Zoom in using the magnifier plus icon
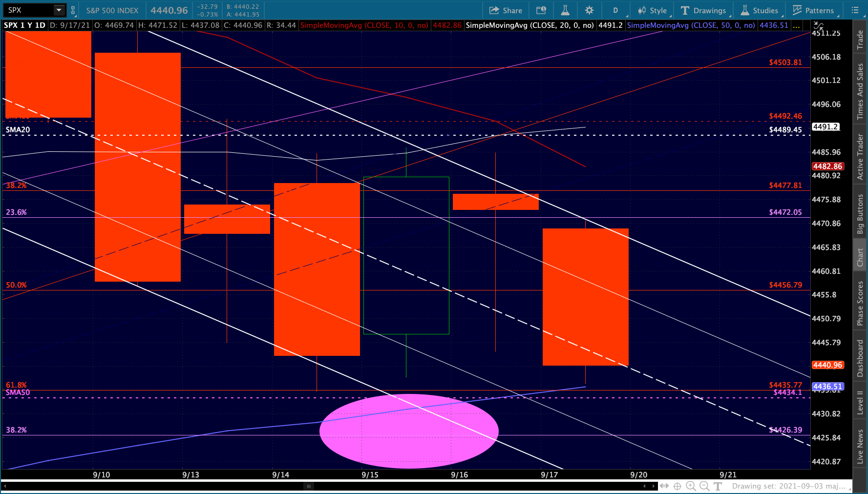The height and width of the screenshot is (494, 868). point(691,486)
